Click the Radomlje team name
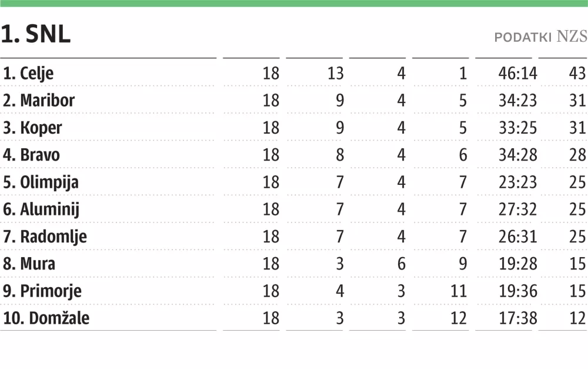The width and height of the screenshot is (588, 369). point(53,237)
